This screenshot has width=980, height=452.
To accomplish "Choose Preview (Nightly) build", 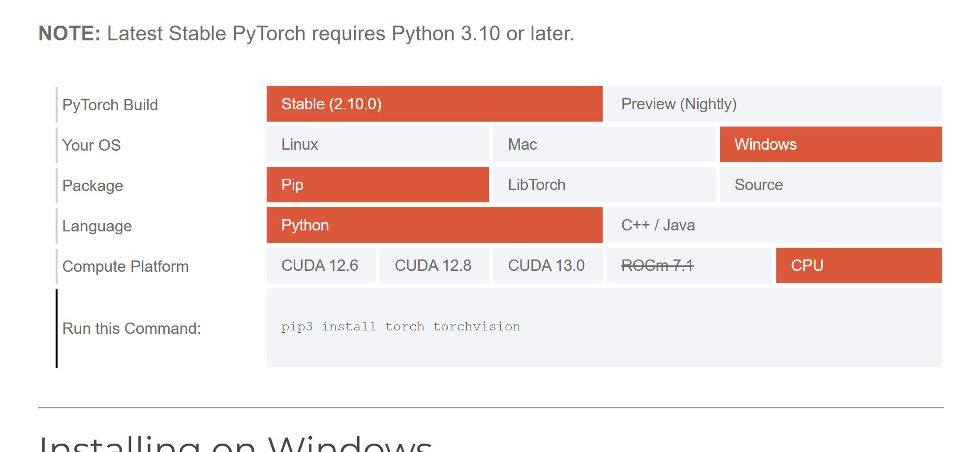I will [774, 104].
